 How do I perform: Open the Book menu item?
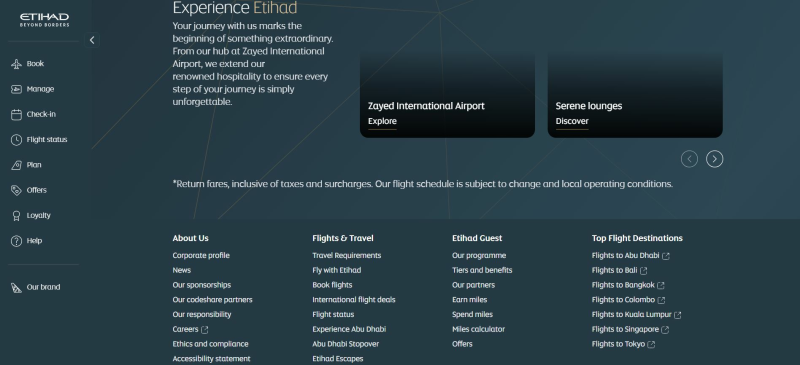click(x=35, y=64)
